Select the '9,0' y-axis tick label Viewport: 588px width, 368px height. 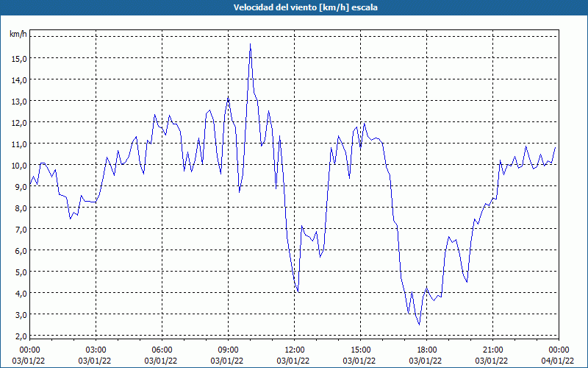21,187
